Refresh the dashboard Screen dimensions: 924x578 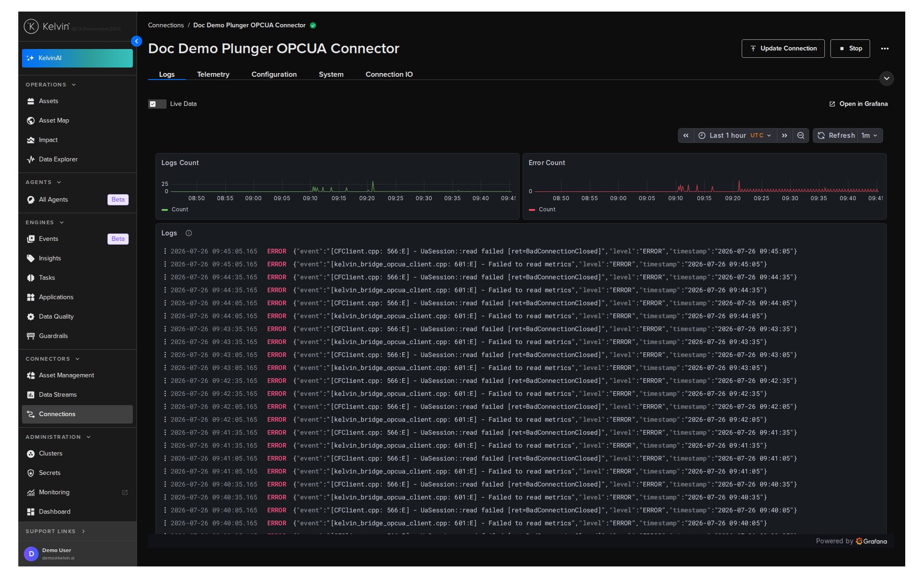click(x=836, y=136)
